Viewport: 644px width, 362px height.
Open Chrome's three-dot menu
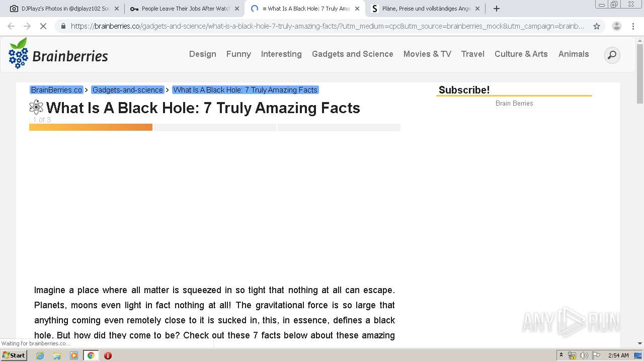tap(633, 26)
